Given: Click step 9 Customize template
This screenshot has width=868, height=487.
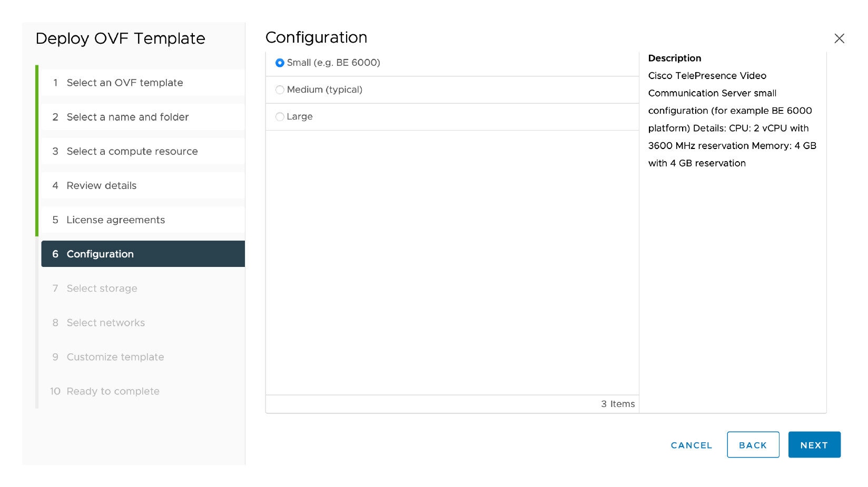Looking at the screenshot, I should tap(115, 357).
